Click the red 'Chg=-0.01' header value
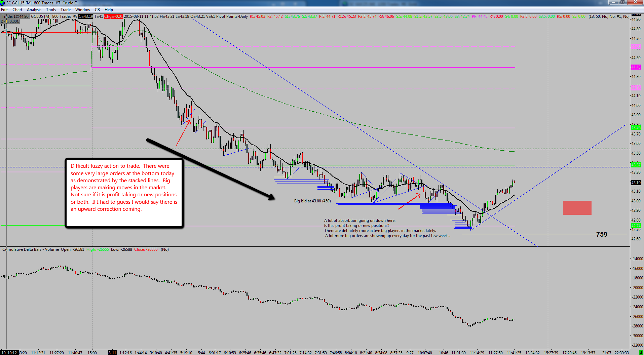This screenshot has width=644, height=355. coord(113,16)
